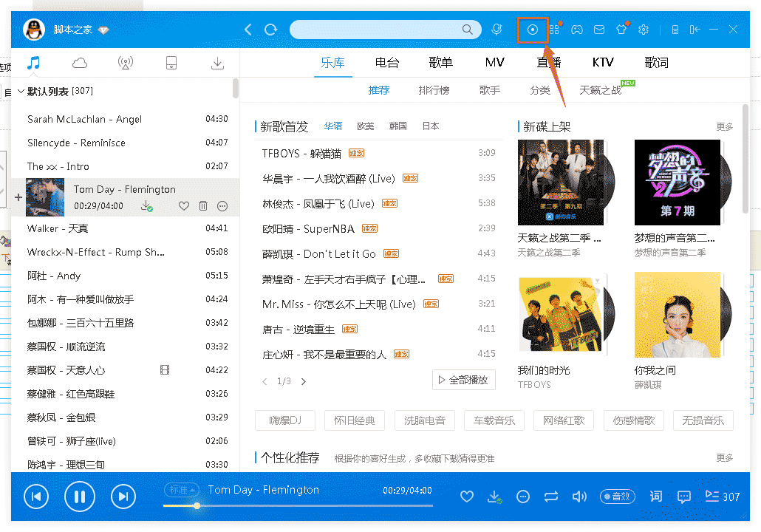Open the game controller icon
This screenshot has height=532, width=761.
tap(576, 30)
